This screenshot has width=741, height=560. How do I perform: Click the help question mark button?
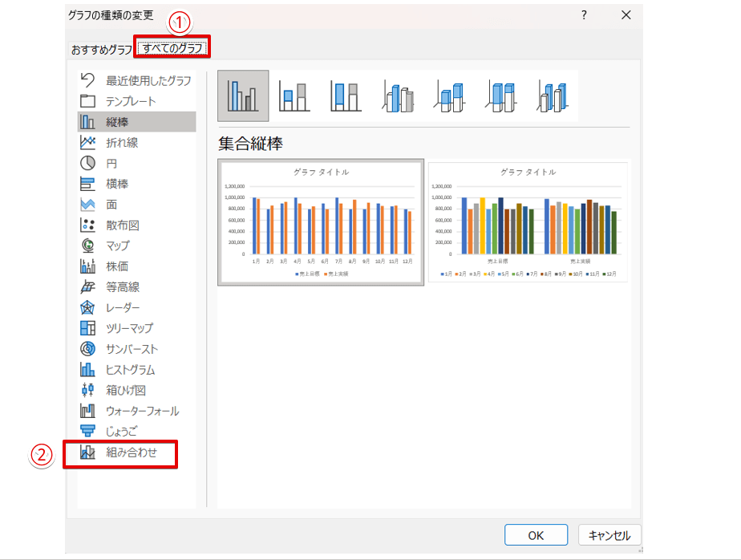pos(584,14)
